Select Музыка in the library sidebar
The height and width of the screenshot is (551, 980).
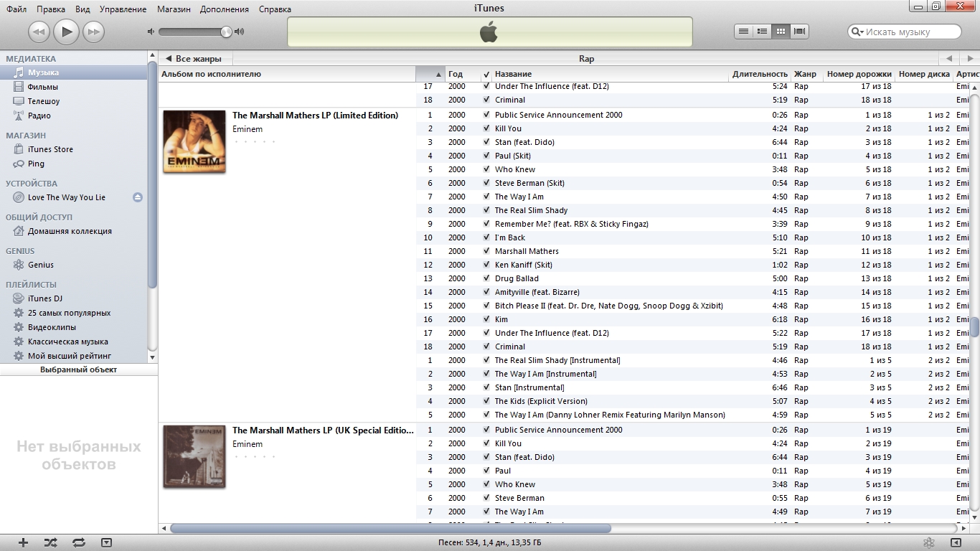coord(73,72)
